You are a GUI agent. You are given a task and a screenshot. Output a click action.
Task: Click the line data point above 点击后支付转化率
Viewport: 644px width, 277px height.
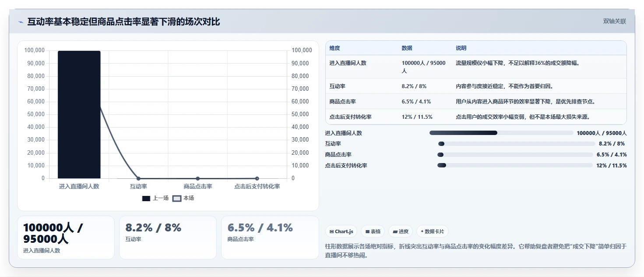(257, 178)
